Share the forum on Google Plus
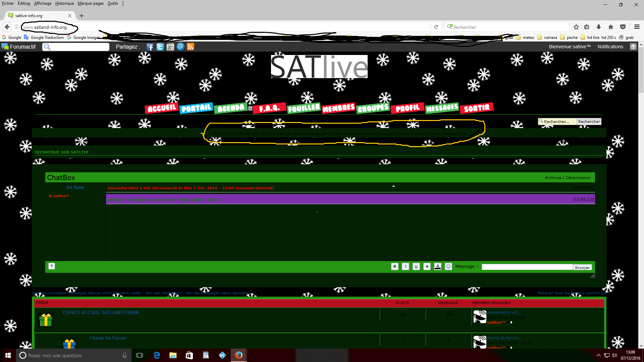This screenshot has width=644, height=362. click(170, 47)
